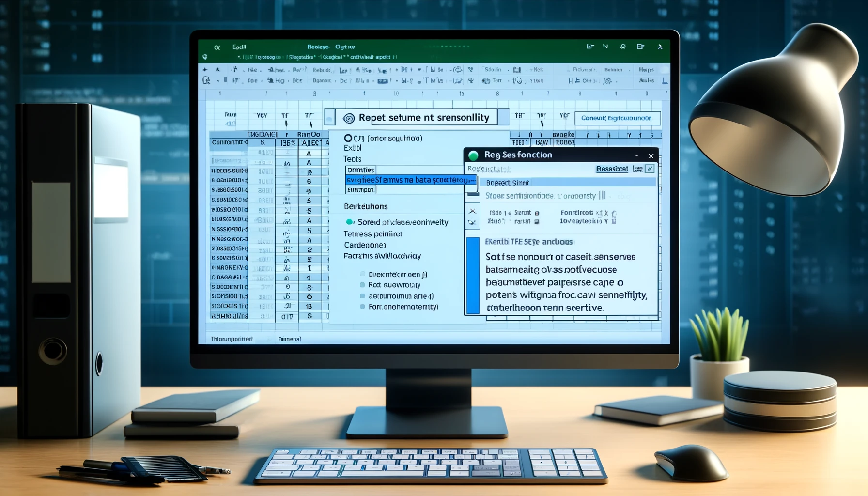Click the Facrıtnis aWlulacdvıay option

382,256
